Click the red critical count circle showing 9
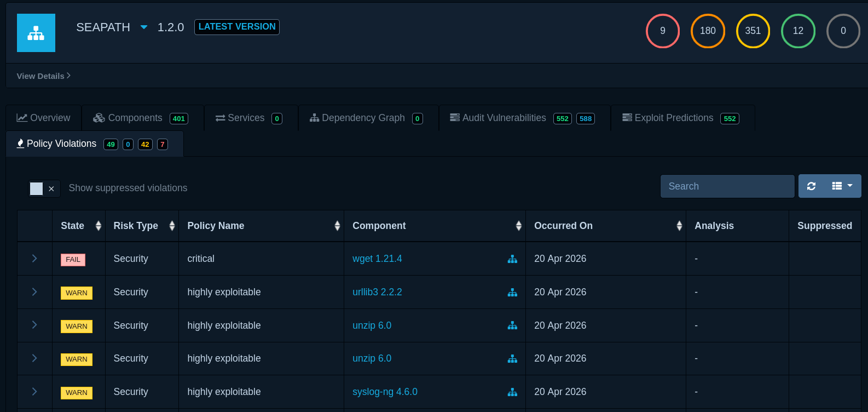This screenshot has width=868, height=412. pos(663,31)
